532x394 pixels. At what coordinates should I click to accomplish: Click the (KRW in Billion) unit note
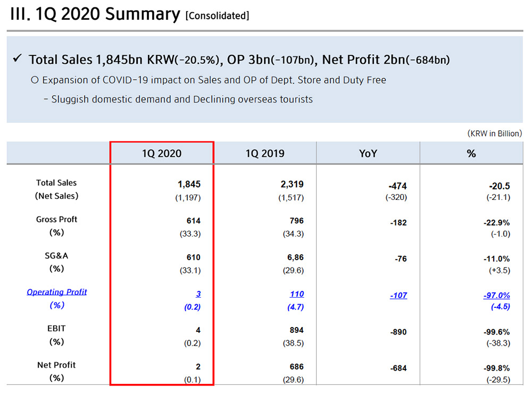(494, 133)
